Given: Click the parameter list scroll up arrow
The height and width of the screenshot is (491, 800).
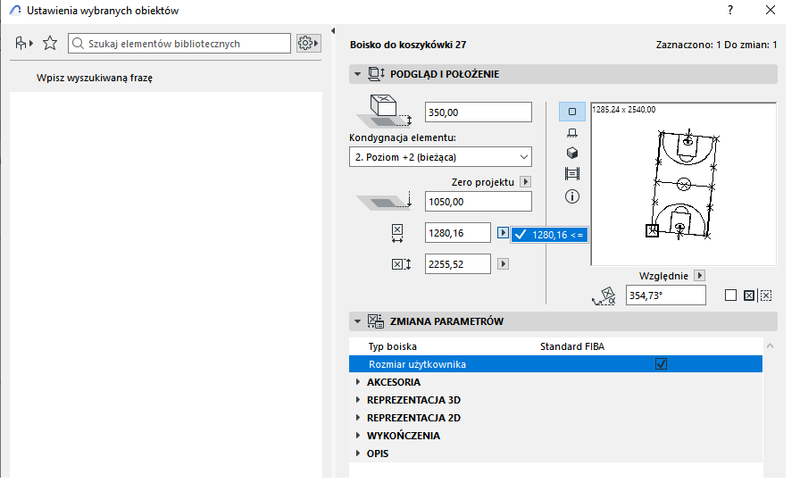Looking at the screenshot, I should [x=770, y=346].
